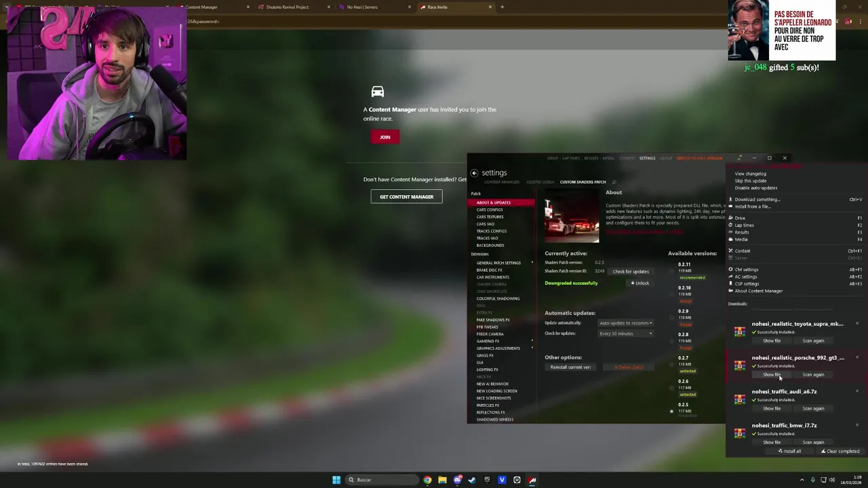This screenshot has height=488, width=868.
Task: Click the Windows Start button
Action: pos(336,480)
